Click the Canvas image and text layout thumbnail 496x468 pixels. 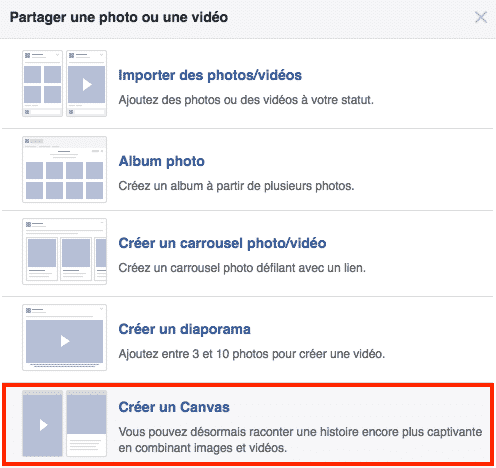(86, 423)
